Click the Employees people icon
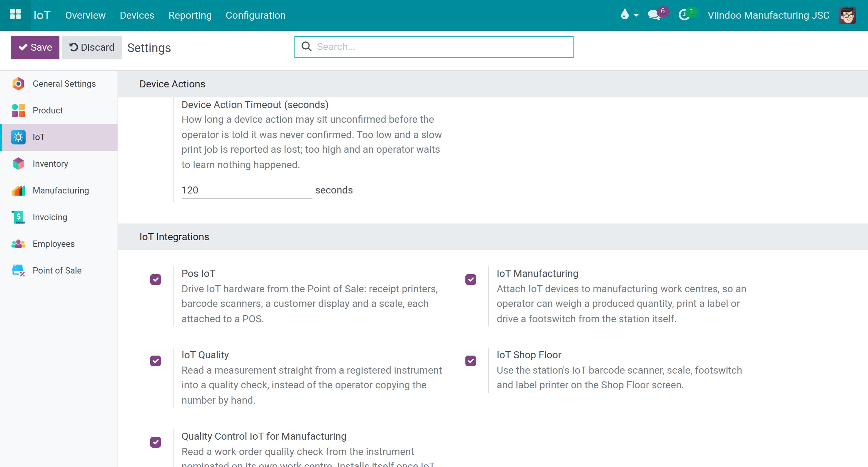Screen dimensions: 868x467 pos(18,244)
